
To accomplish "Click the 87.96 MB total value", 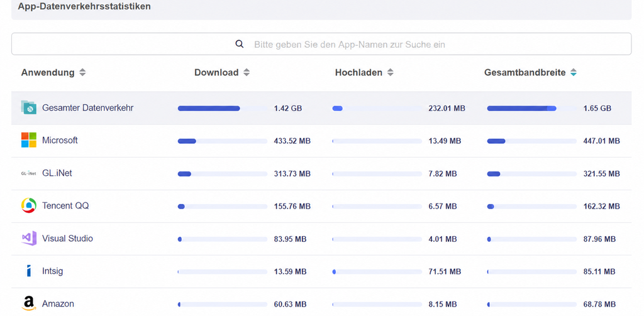I will [599, 239].
